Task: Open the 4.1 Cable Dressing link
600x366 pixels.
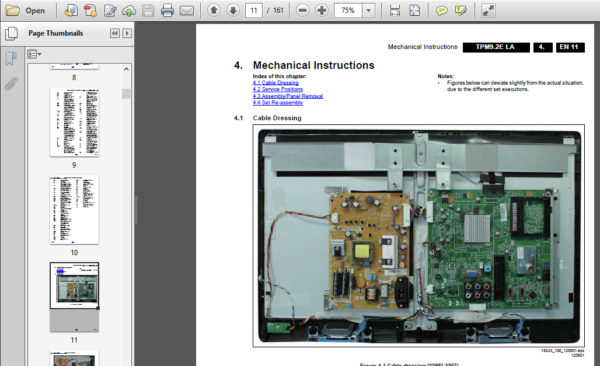Action: click(x=276, y=83)
